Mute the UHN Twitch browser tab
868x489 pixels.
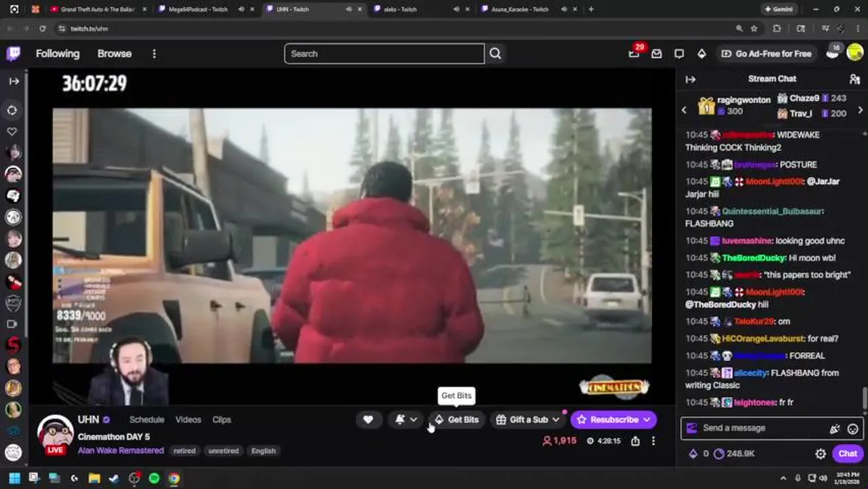point(348,10)
